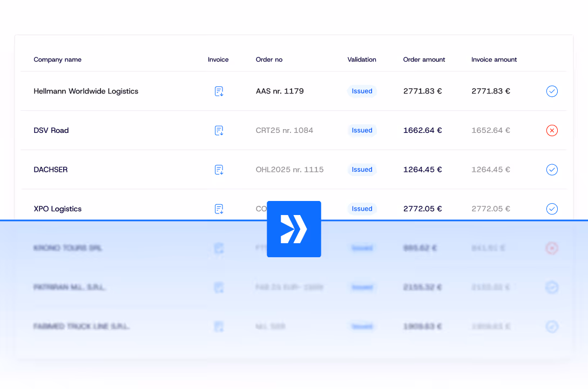Open the DSV Road invoice icon
The image size is (588, 389).
[219, 131]
